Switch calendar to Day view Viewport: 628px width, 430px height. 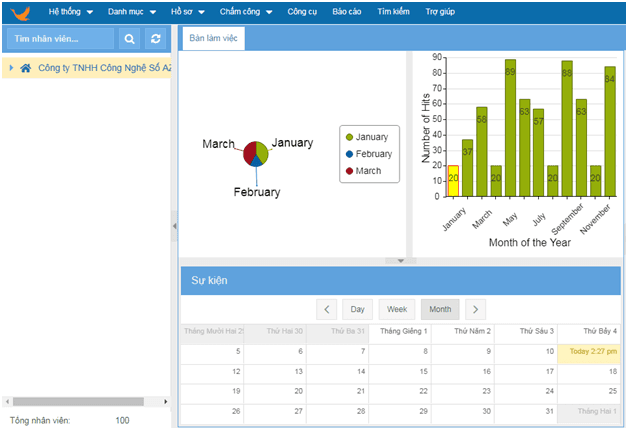[359, 310]
